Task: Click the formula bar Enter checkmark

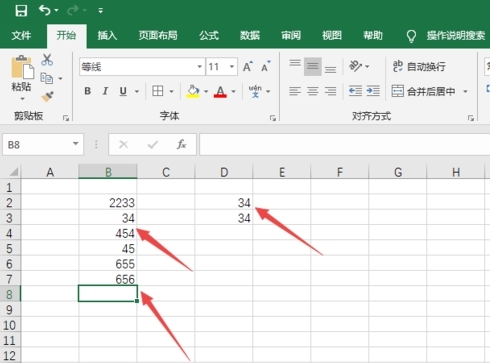Action: pyautogui.click(x=153, y=144)
